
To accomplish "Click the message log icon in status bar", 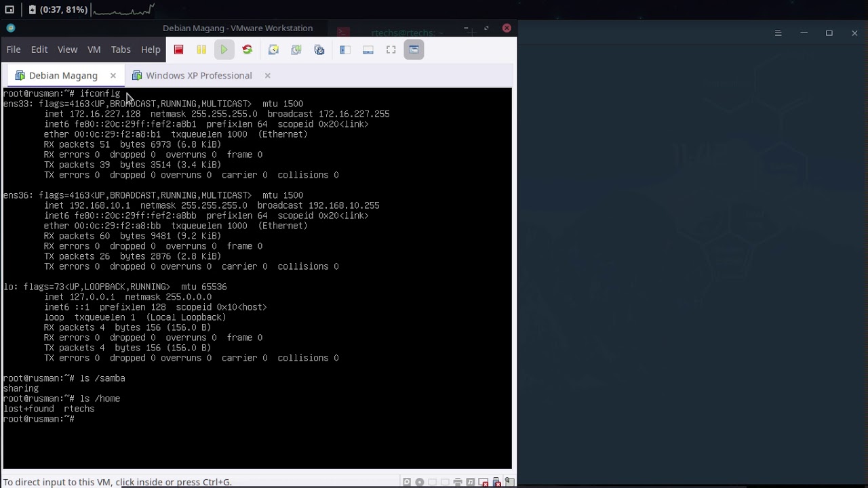I will tap(510, 482).
